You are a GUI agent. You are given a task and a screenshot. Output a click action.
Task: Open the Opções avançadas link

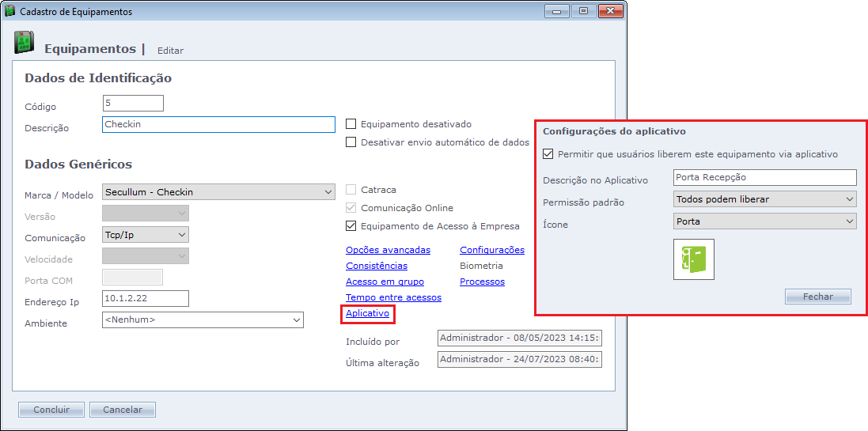coord(388,250)
